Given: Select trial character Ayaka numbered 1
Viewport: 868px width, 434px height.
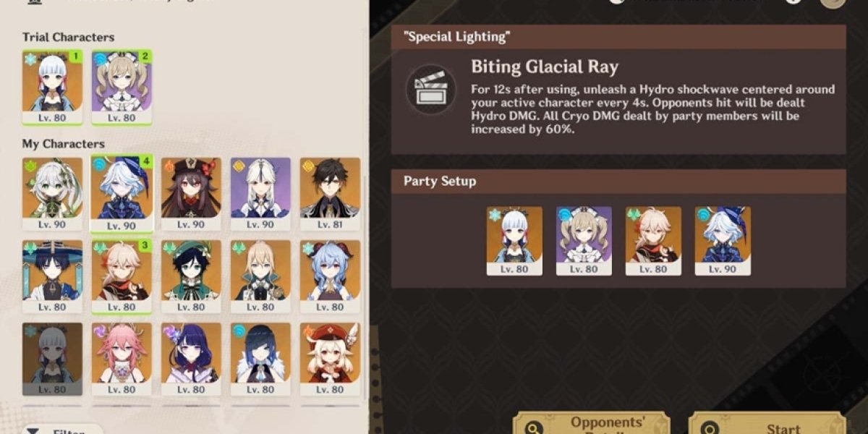Looking at the screenshot, I should (52, 88).
